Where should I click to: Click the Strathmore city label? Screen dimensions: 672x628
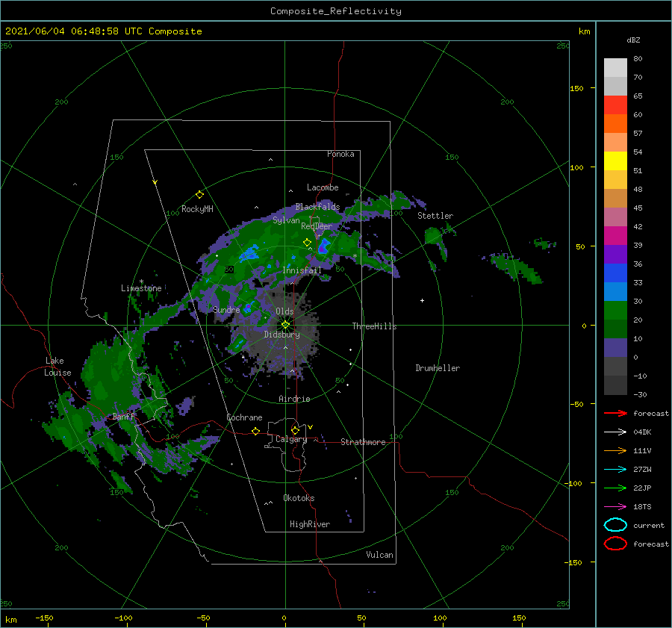click(x=363, y=442)
